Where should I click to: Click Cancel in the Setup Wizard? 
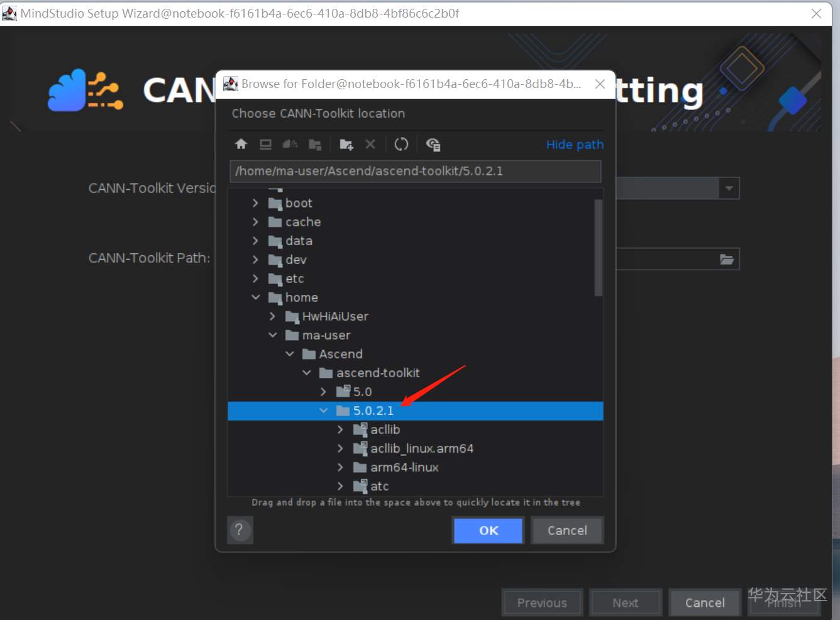coord(705,602)
